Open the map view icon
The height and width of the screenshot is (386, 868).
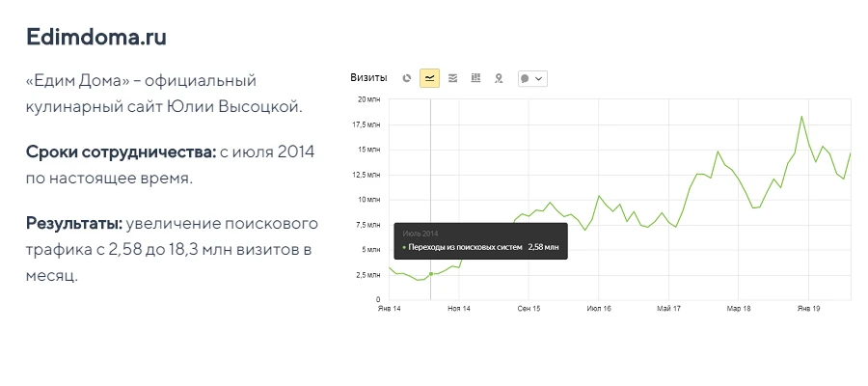(499, 78)
